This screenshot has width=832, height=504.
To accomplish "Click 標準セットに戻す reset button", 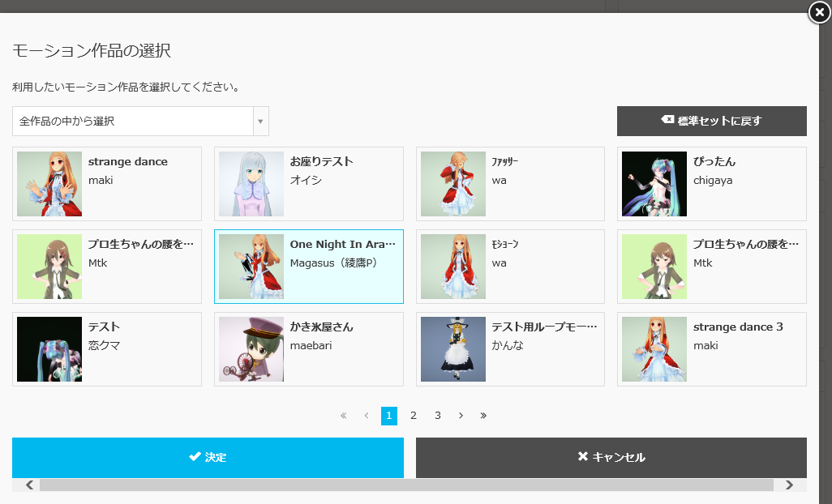I will click(x=711, y=121).
